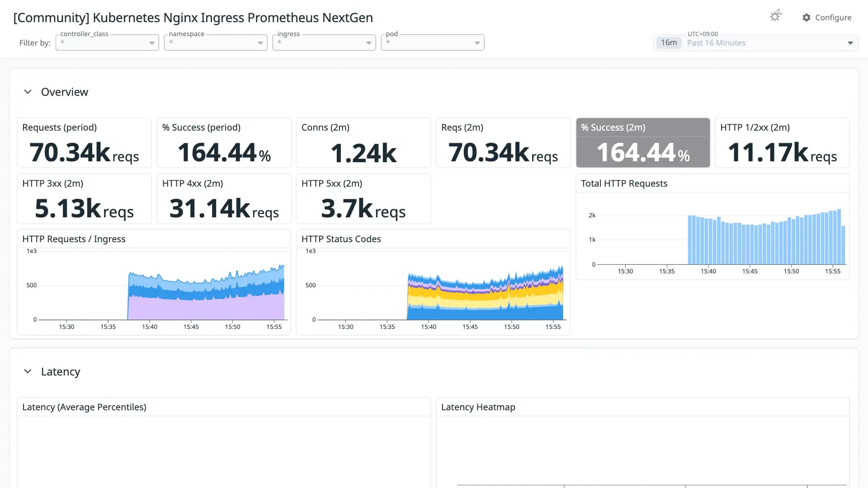Click the 70.34k reqs value in Requests (period)
The image size is (868, 488).
point(84,153)
